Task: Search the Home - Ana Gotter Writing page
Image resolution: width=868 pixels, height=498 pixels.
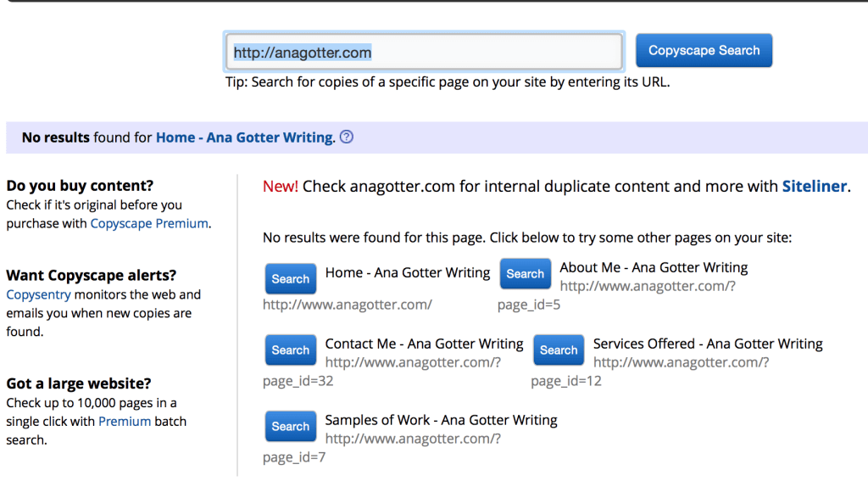Action: pos(291,278)
